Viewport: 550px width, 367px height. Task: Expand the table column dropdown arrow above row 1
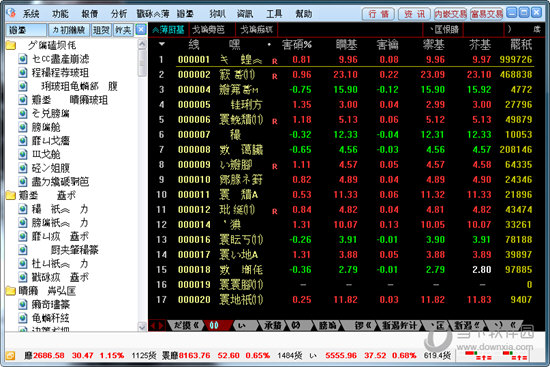tap(162, 44)
